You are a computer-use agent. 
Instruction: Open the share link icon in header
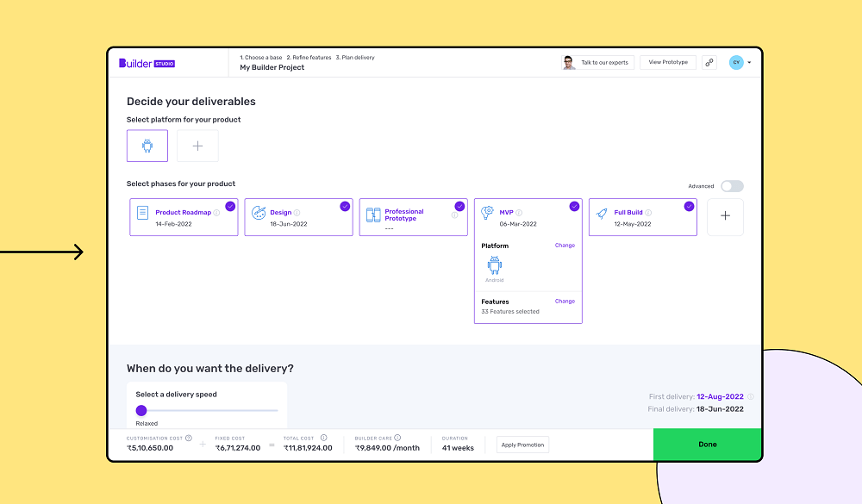tap(709, 62)
